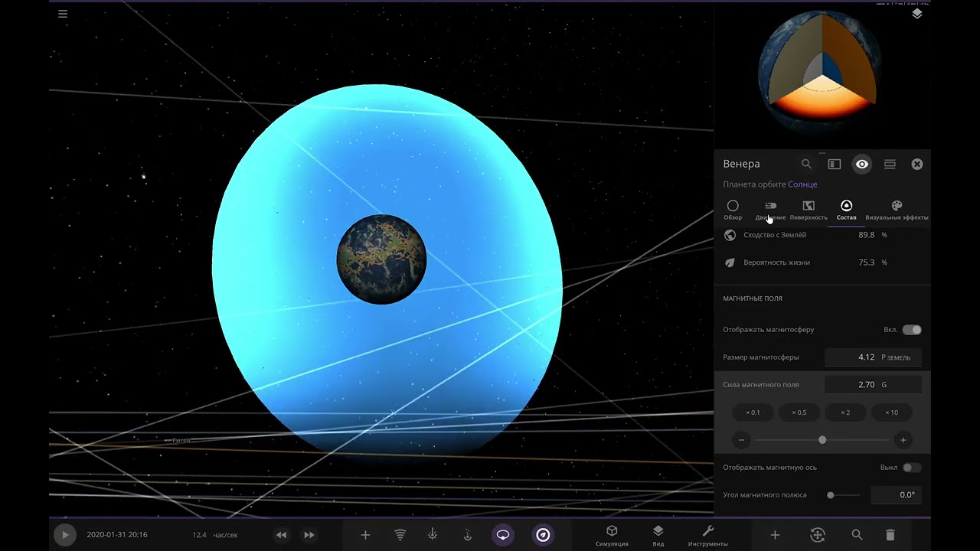
Task: Edit the Сила магнитного поля value field
Action: [x=873, y=385]
